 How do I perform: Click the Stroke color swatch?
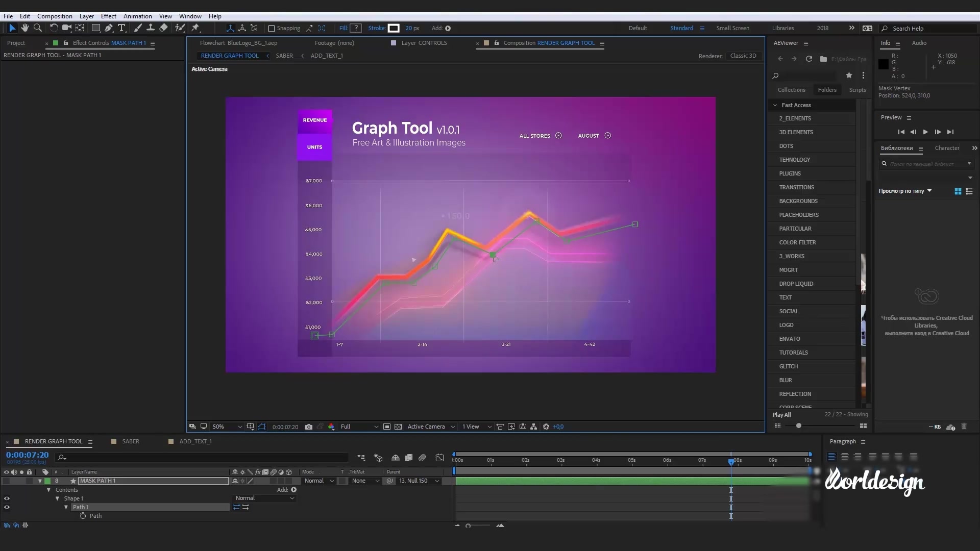(x=393, y=28)
